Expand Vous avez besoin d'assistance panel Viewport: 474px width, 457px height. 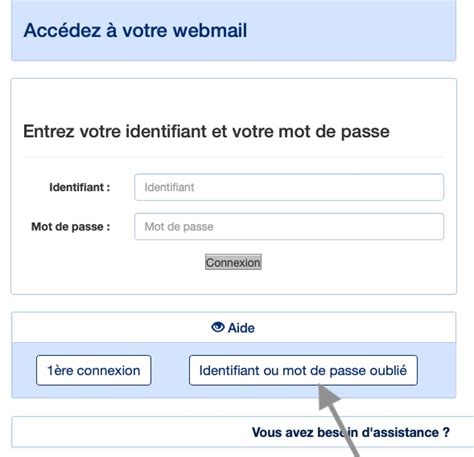click(243, 432)
